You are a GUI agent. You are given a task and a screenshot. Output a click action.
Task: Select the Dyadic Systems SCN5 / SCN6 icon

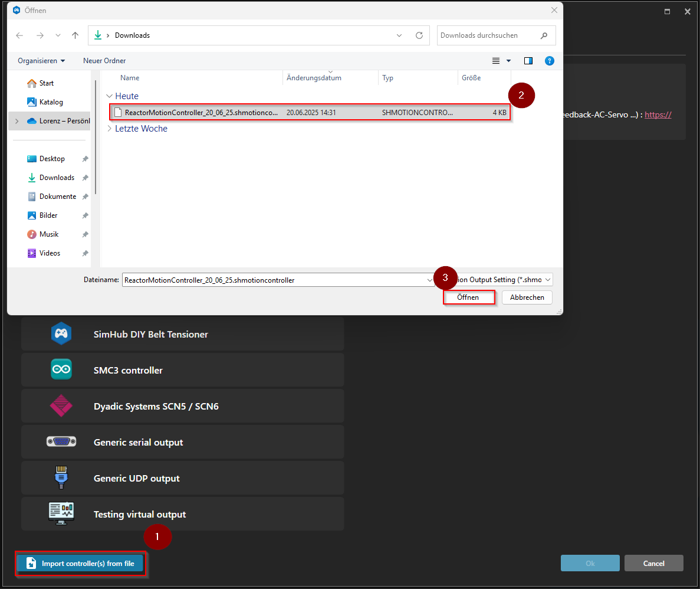click(61, 405)
